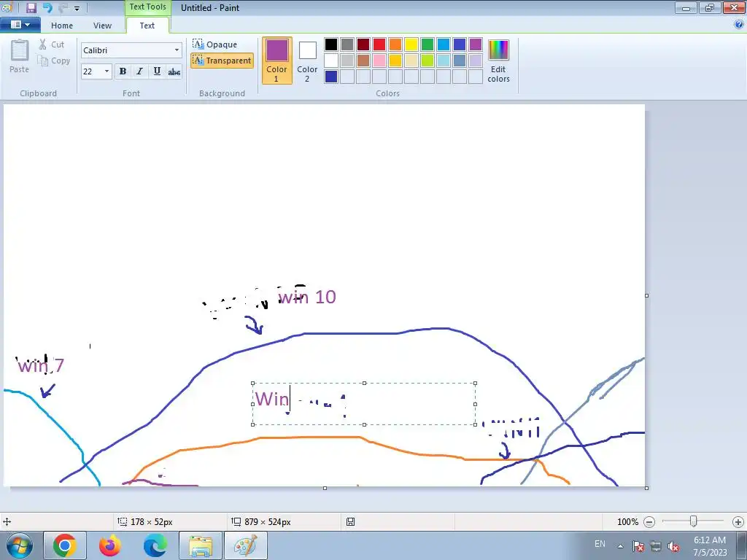Open the Windows Start button
This screenshot has width=747, height=560.
click(20, 545)
